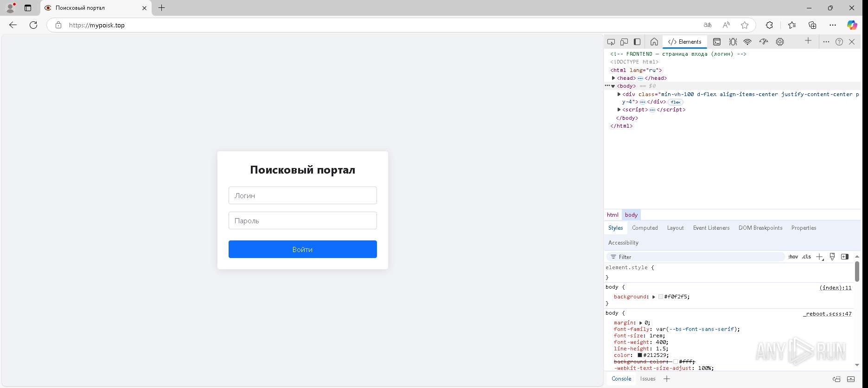Expand the script element node

click(619, 110)
